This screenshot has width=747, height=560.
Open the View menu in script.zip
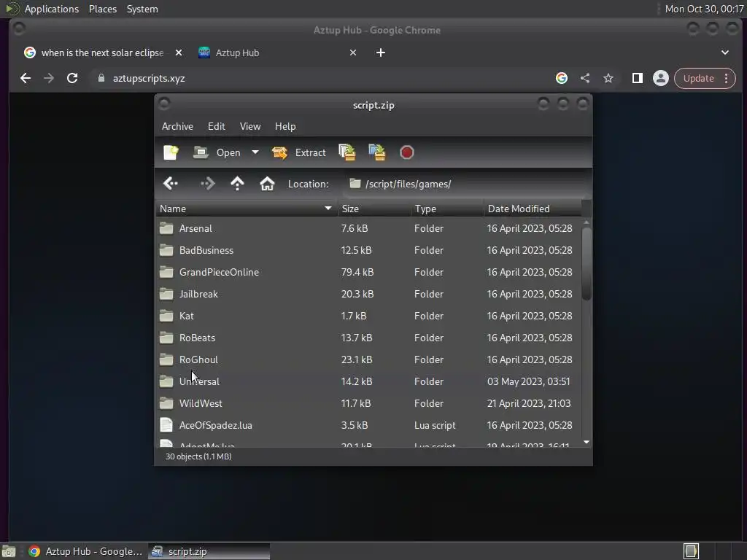(x=250, y=126)
